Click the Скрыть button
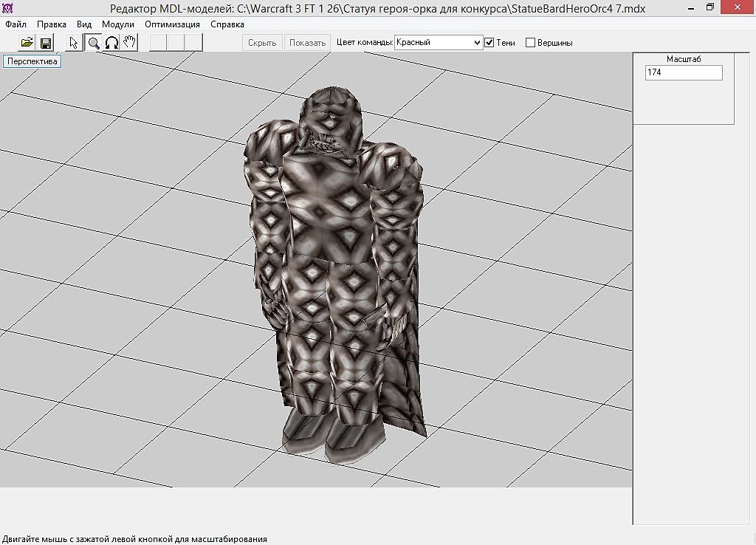The width and height of the screenshot is (756, 545). click(x=262, y=42)
